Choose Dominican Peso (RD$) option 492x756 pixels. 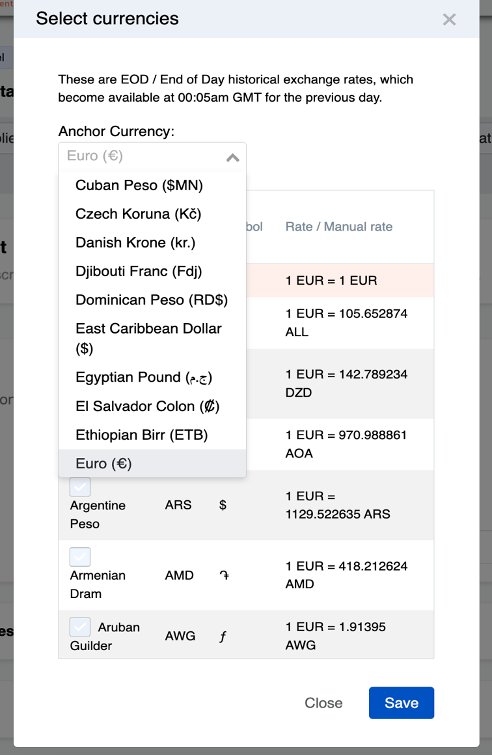click(152, 300)
